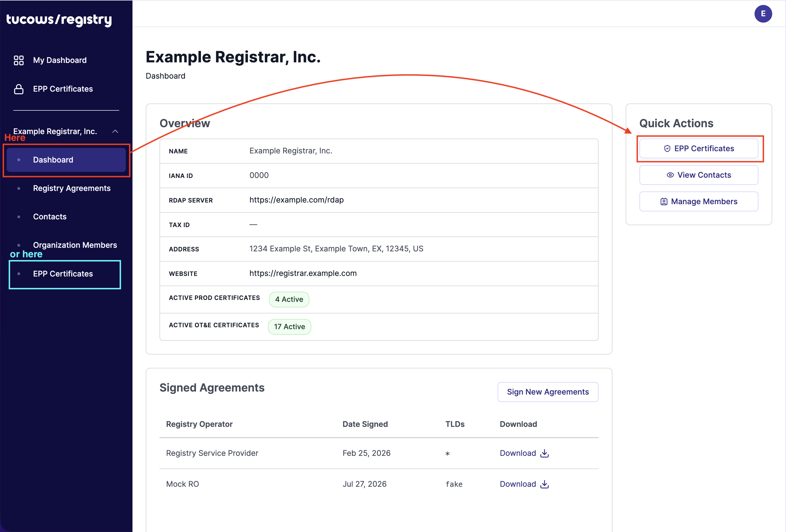Screen dimensions: 786x532
Task: Open Organization Members page
Action: [x=75, y=245]
